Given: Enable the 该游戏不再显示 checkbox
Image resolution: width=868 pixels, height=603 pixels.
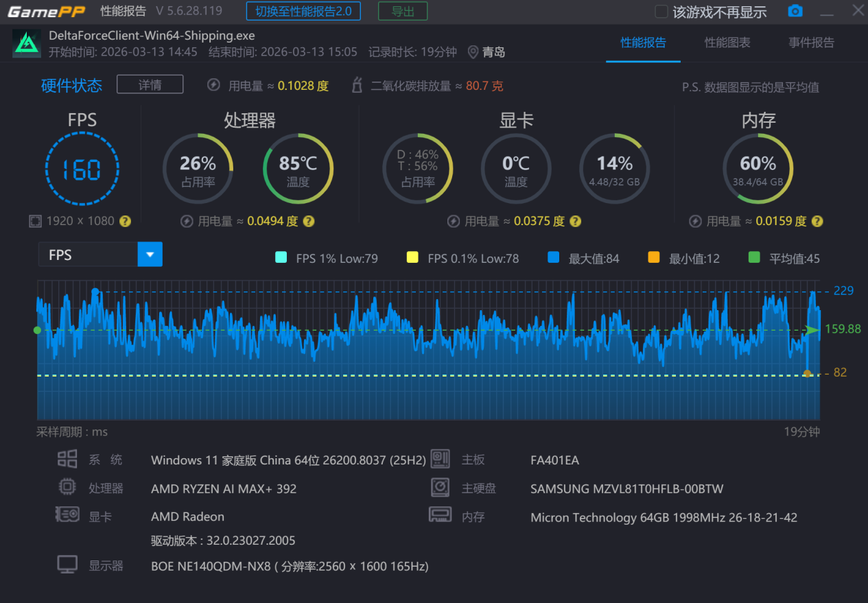Looking at the screenshot, I should coord(661,12).
